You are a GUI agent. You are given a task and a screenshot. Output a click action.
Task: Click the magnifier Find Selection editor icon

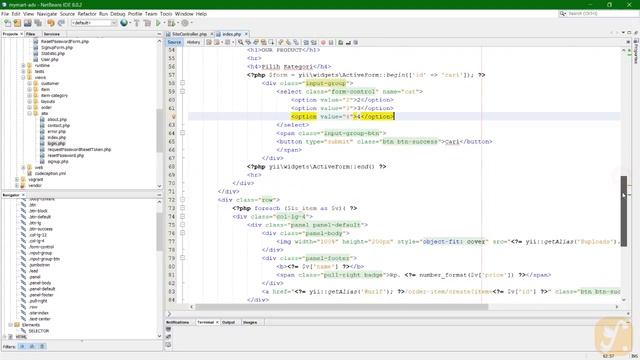[x=241, y=42]
